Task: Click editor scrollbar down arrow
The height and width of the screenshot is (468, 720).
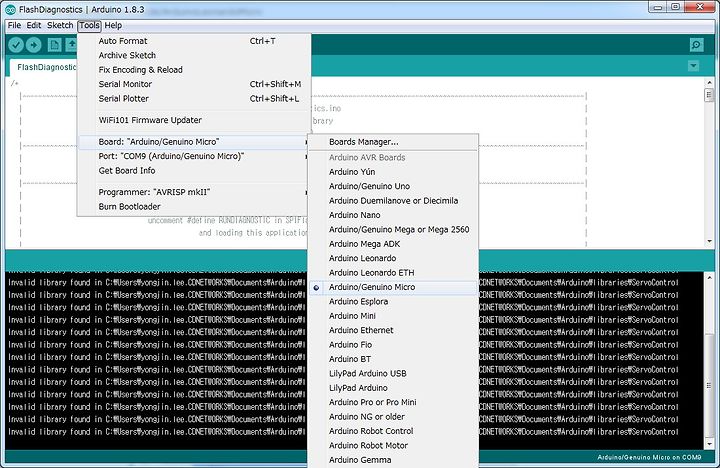Action: tap(709, 241)
